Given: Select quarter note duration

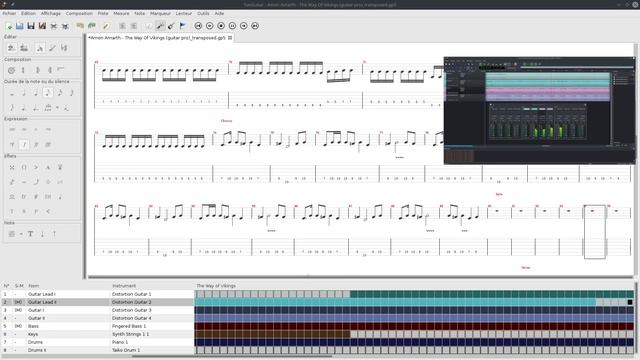Looking at the screenshot, I should (x=36, y=93).
